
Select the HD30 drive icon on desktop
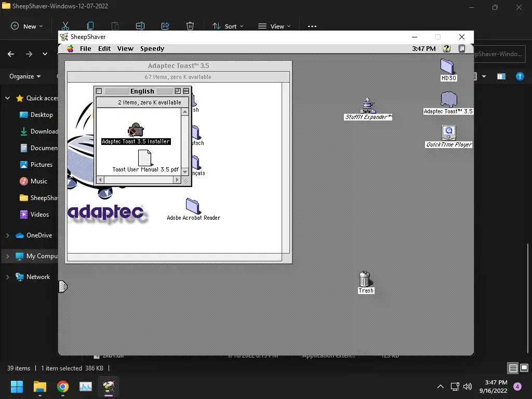pyautogui.click(x=447, y=66)
